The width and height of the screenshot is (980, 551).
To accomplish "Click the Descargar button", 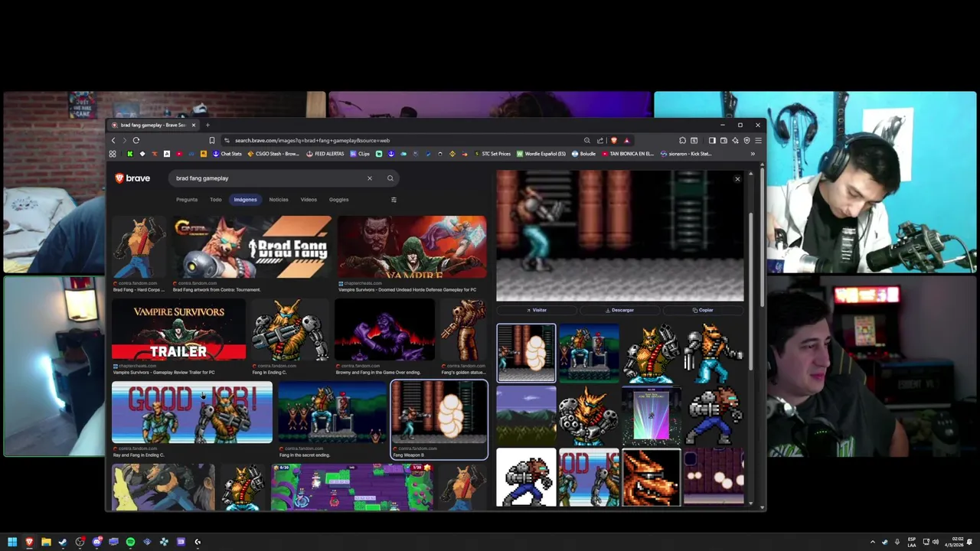I will [619, 310].
